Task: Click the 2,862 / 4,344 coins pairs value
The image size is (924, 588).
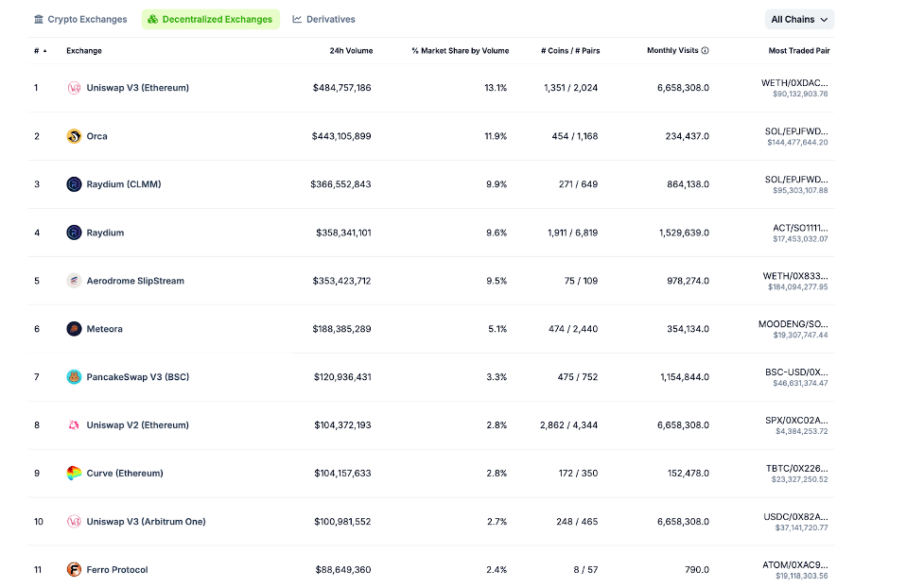Action: [568, 425]
